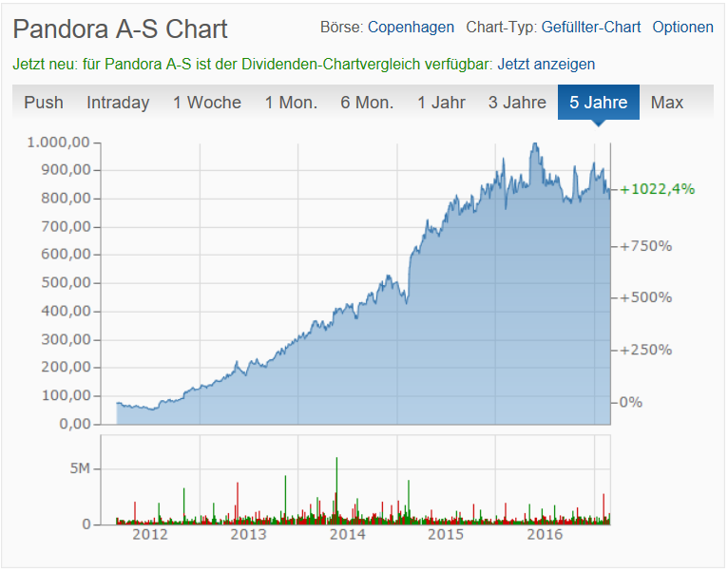Click the Jetzt anzeigen link
The height and width of the screenshot is (572, 728).
tap(546, 65)
